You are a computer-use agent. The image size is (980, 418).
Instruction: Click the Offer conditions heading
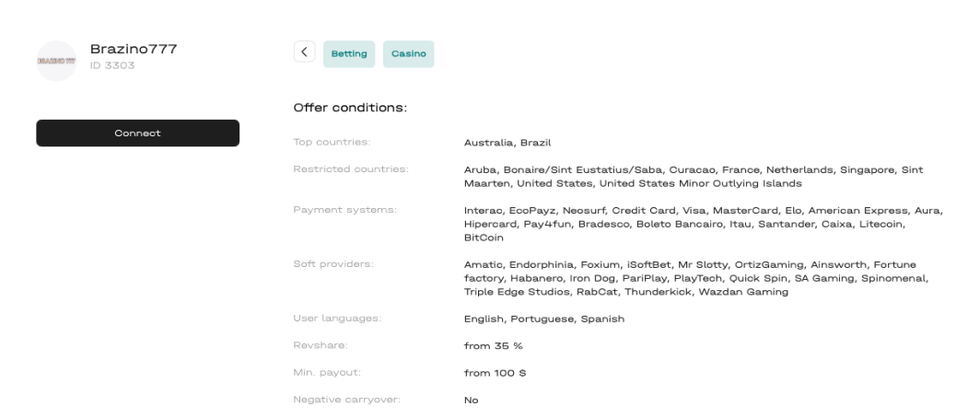pos(350,108)
